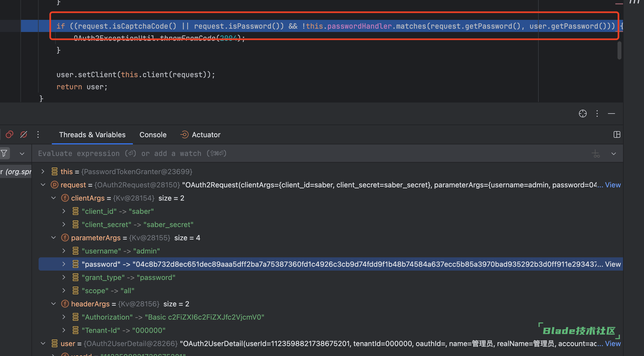
Task: Click the "Tenant-Id" entry map icon
Action: click(76, 330)
